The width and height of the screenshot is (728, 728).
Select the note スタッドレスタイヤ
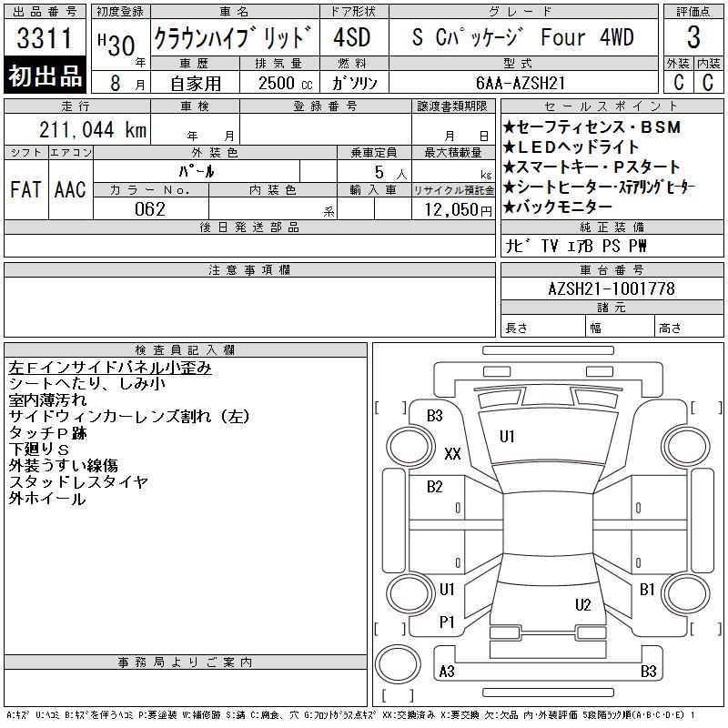click(78, 482)
